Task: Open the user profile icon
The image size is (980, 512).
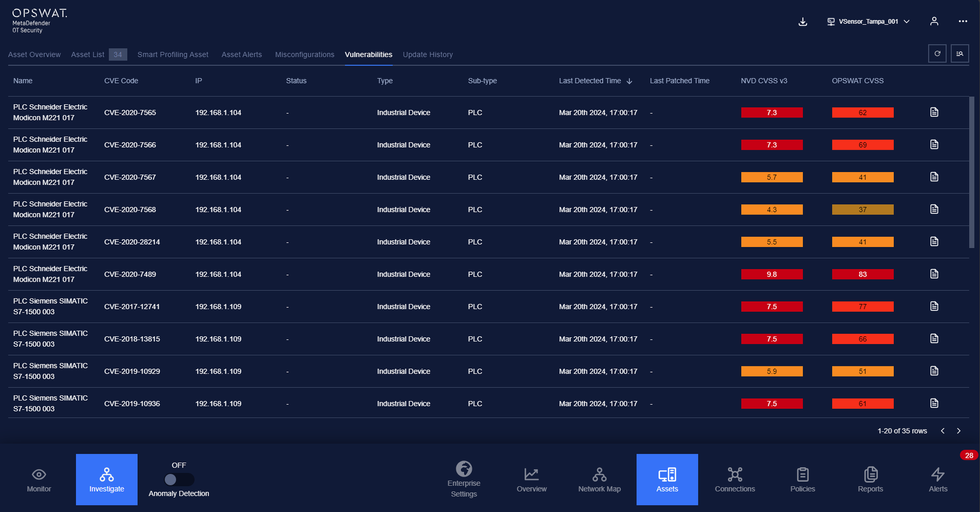Action: pos(934,21)
